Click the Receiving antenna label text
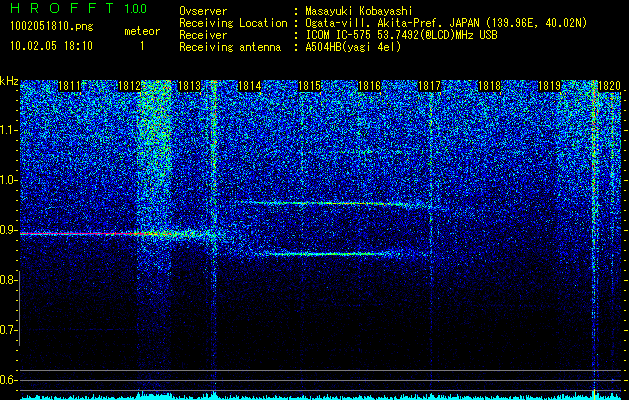The height and width of the screenshot is (400, 629). click(230, 47)
